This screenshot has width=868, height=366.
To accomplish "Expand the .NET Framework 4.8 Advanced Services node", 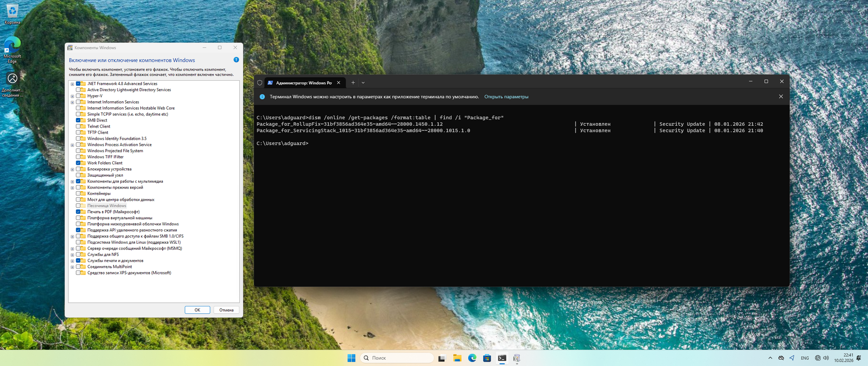I will (x=72, y=84).
